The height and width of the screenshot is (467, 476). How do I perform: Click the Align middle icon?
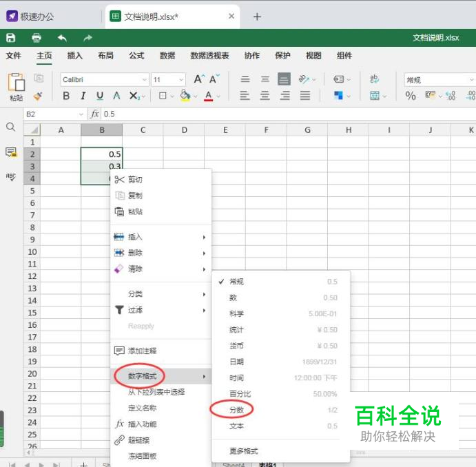(265, 79)
